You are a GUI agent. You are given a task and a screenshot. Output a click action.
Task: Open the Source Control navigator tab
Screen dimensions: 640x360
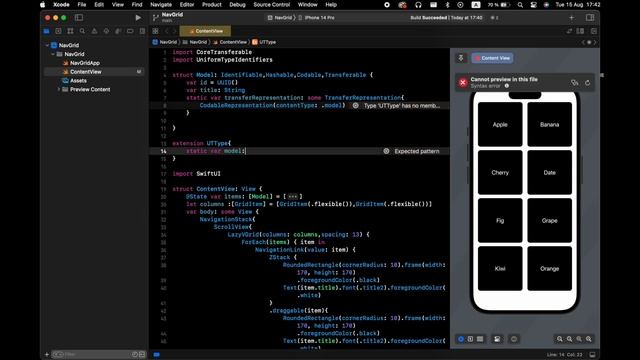(x=58, y=31)
